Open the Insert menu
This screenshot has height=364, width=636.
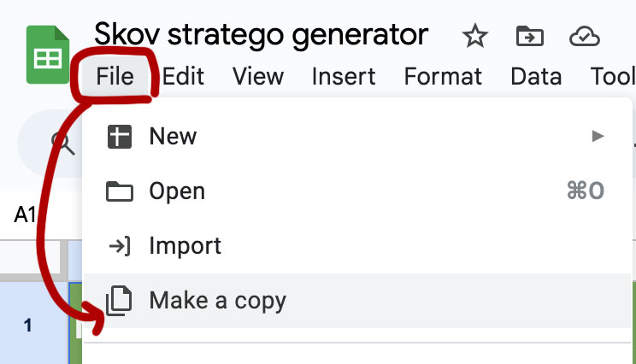click(x=343, y=77)
